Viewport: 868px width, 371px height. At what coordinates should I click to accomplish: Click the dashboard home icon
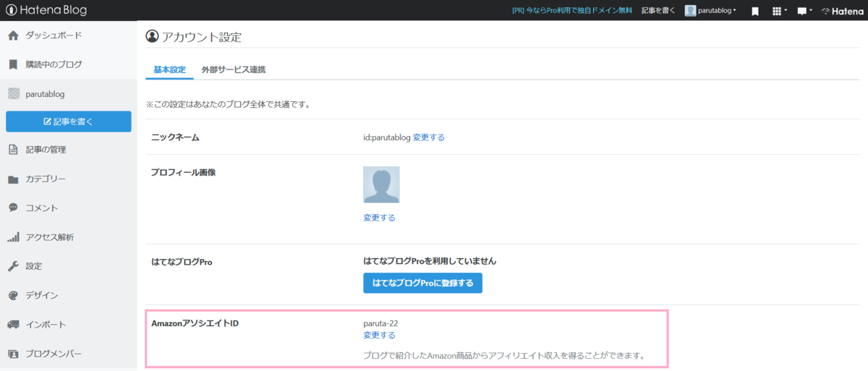[13, 35]
